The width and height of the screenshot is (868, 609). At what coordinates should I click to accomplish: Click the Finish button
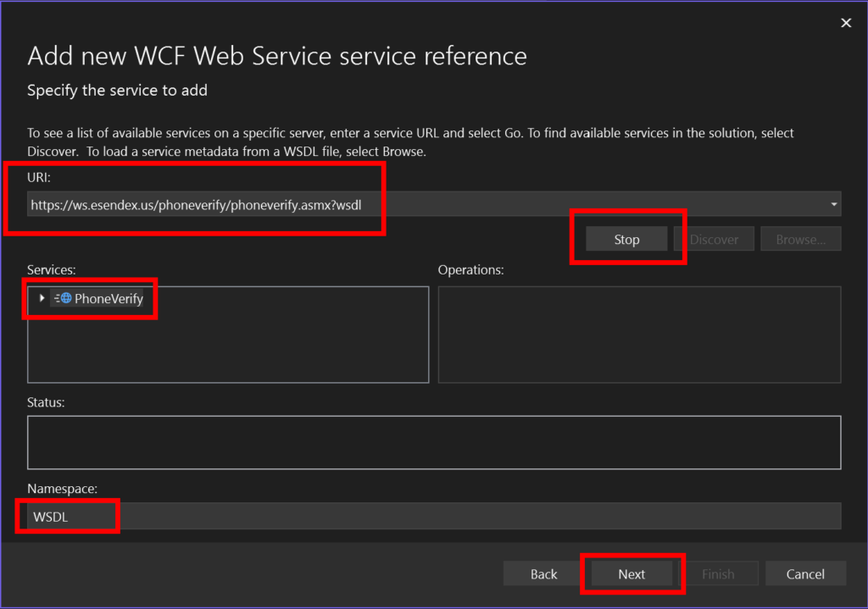click(x=718, y=574)
